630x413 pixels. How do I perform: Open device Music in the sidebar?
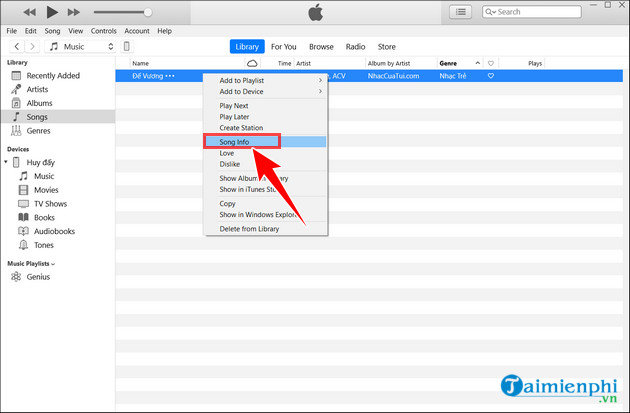(x=44, y=176)
